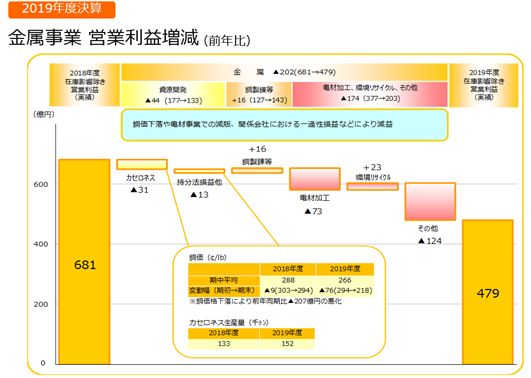The image size is (531, 378).
Task: Click the 2018年度 copper price column header
Action: tap(288, 269)
